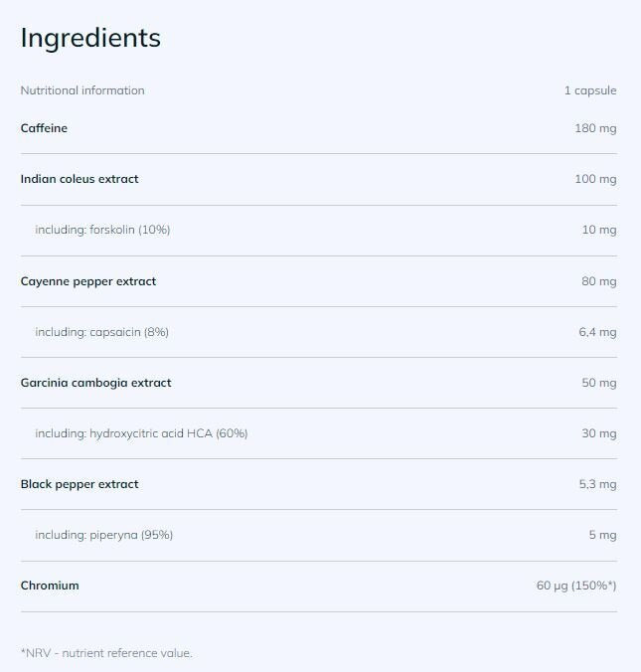Viewport: 641px width, 672px height.
Task: Click the 1 capsule column header
Action: pos(590,90)
